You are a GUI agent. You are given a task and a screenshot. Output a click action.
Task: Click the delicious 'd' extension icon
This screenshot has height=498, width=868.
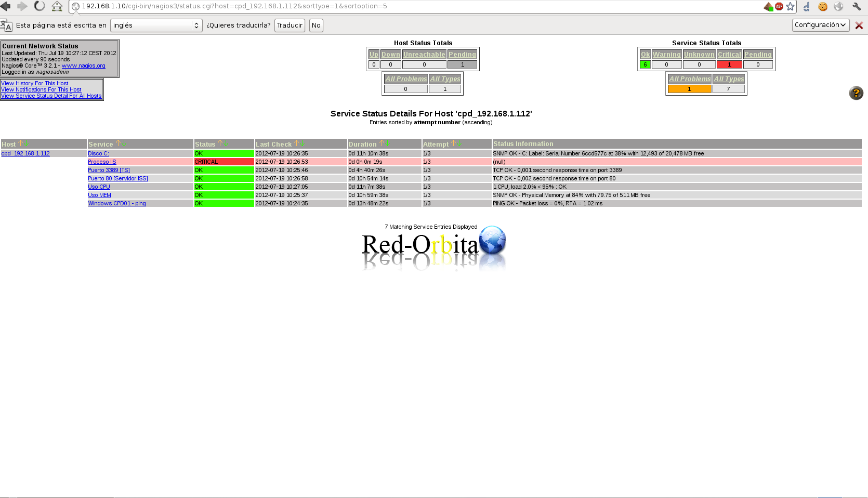[x=807, y=7]
